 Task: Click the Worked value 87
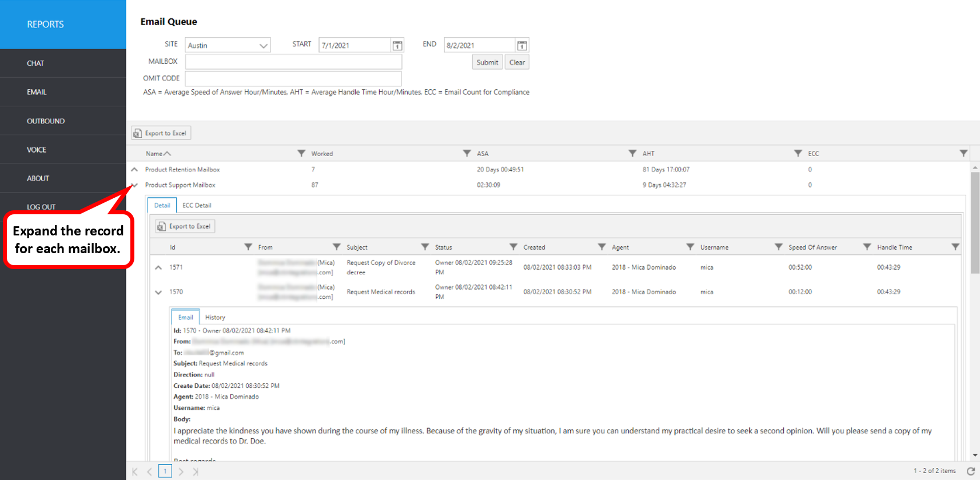coord(315,185)
